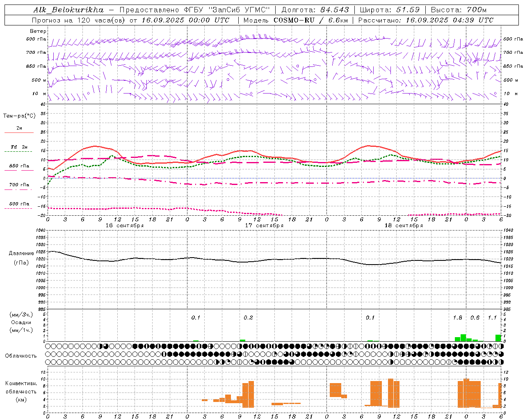Click the 500 гПа temperature legend entry

click(x=19, y=204)
